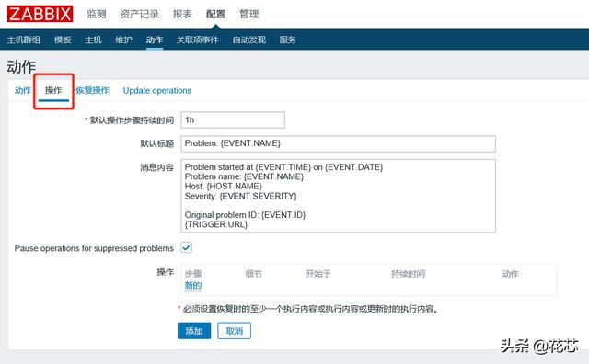Open the 资产记录 top menu
Screen dimensions: 589x364
139,15
